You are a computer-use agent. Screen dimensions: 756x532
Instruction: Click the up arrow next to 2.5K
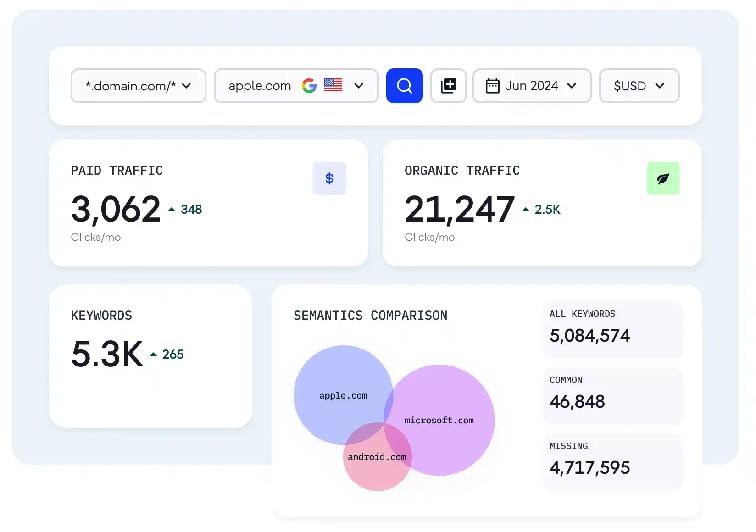pos(526,210)
